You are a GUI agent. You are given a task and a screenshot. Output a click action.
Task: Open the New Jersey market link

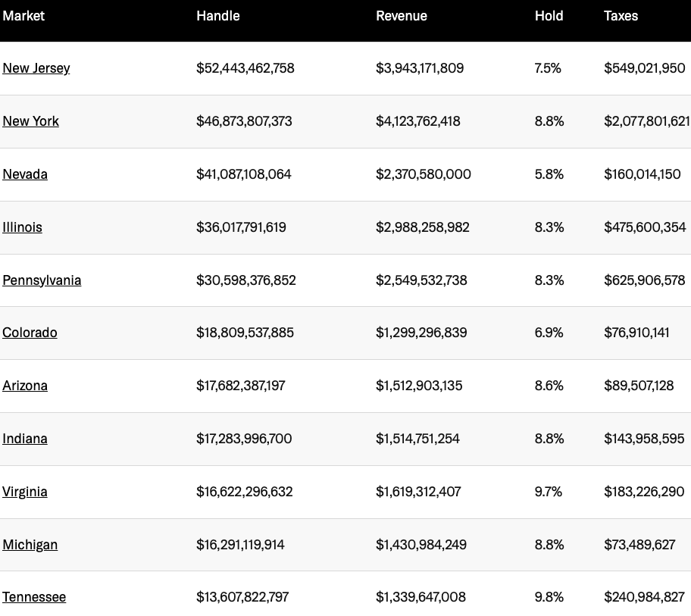(36, 68)
